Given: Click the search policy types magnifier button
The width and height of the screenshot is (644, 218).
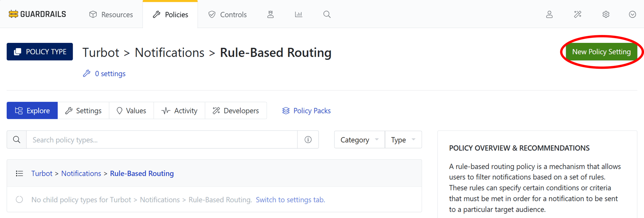Looking at the screenshot, I should pyautogui.click(x=17, y=140).
